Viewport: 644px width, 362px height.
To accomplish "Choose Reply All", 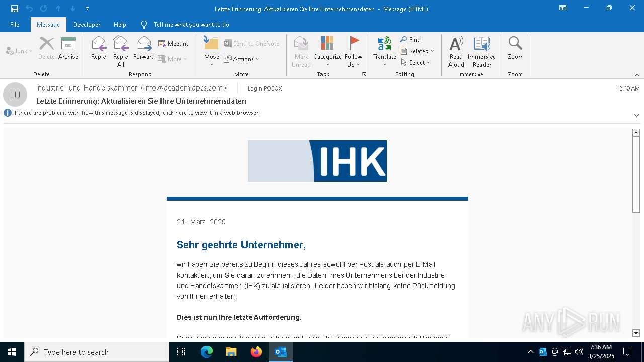I will pos(121,52).
